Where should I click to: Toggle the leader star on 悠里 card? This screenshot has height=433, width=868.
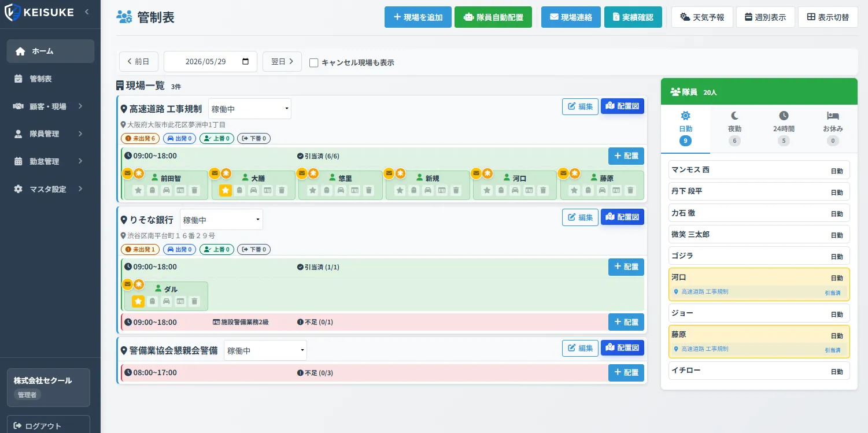(313, 190)
